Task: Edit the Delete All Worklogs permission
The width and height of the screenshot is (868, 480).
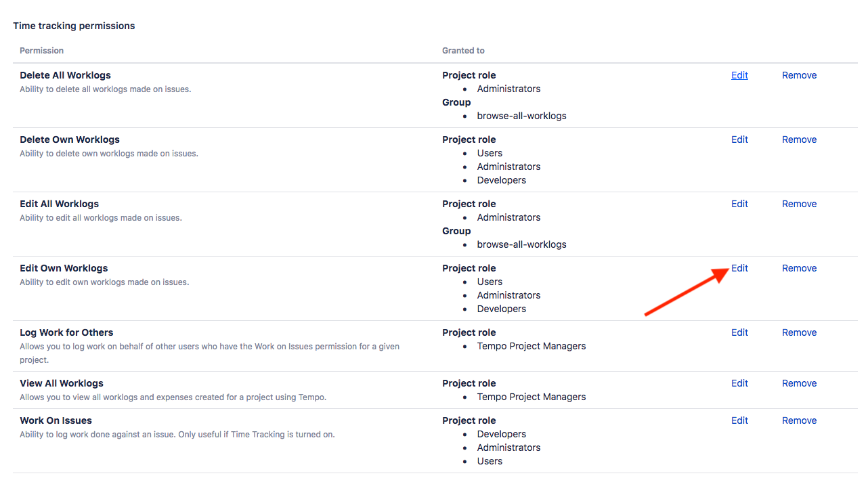Action: tap(739, 75)
